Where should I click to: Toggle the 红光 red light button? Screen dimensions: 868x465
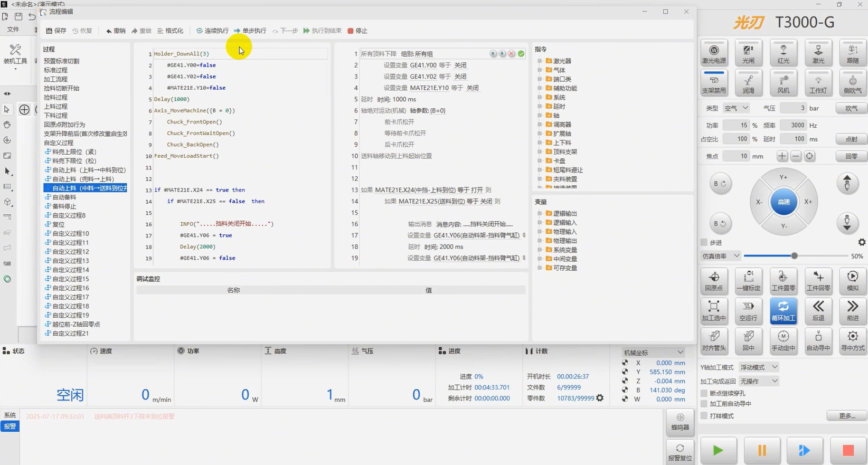pyautogui.click(x=783, y=52)
